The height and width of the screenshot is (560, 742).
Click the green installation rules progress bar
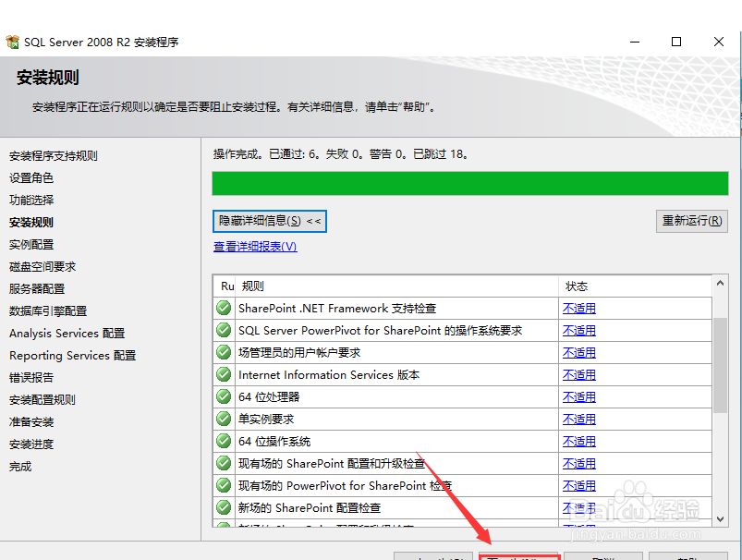tap(470, 183)
